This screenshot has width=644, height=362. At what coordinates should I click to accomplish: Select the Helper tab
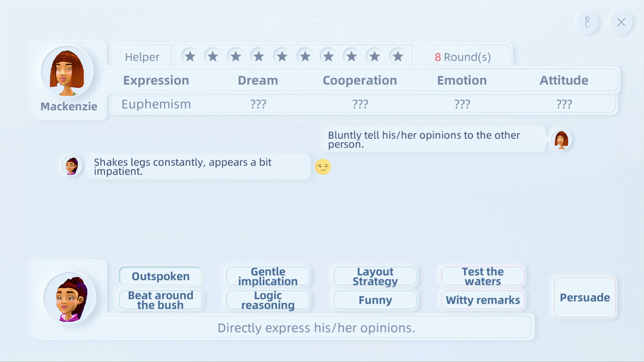(x=142, y=56)
